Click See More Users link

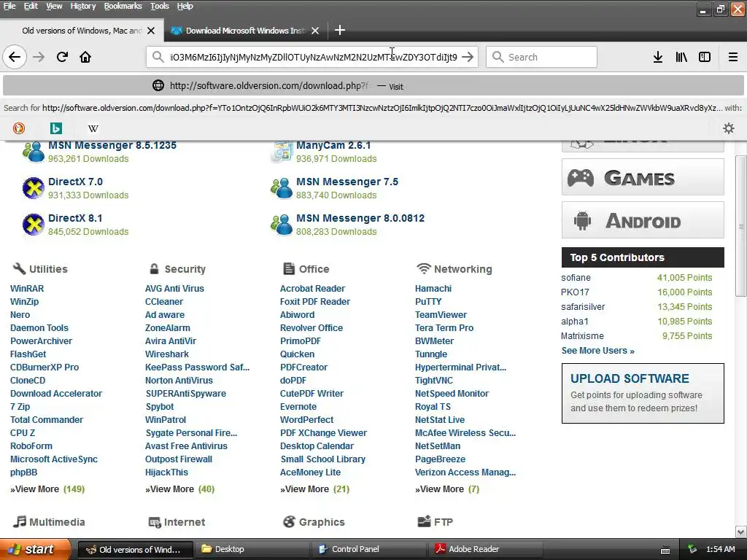[598, 351]
